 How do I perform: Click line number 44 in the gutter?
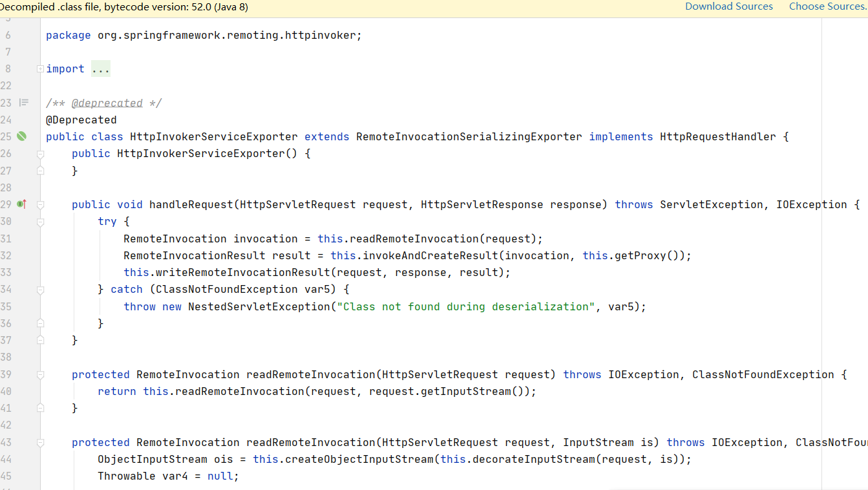6,459
